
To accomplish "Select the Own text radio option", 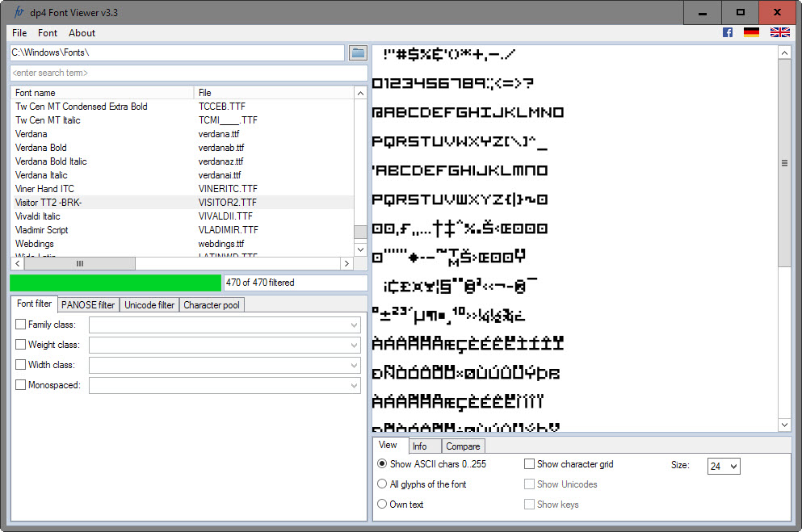I will click(x=381, y=505).
